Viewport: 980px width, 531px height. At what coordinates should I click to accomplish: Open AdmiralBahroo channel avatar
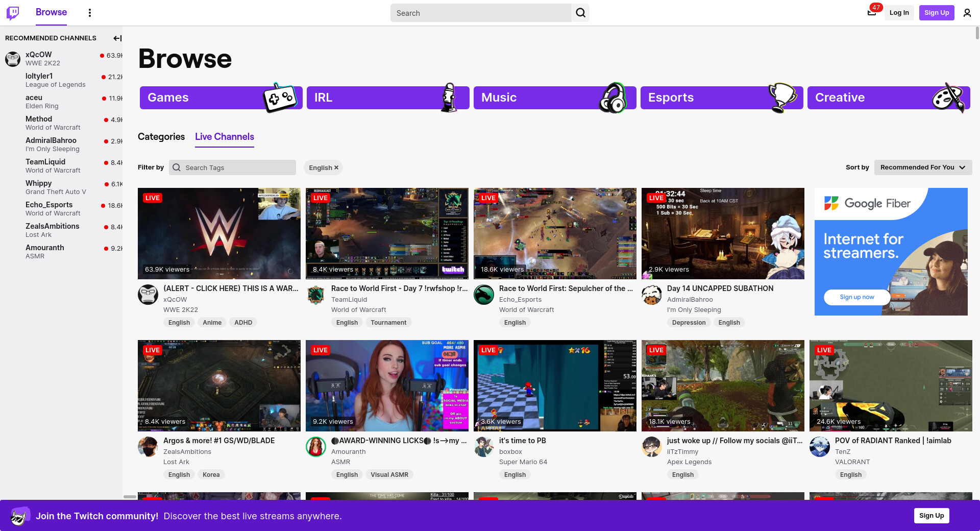pos(652,295)
